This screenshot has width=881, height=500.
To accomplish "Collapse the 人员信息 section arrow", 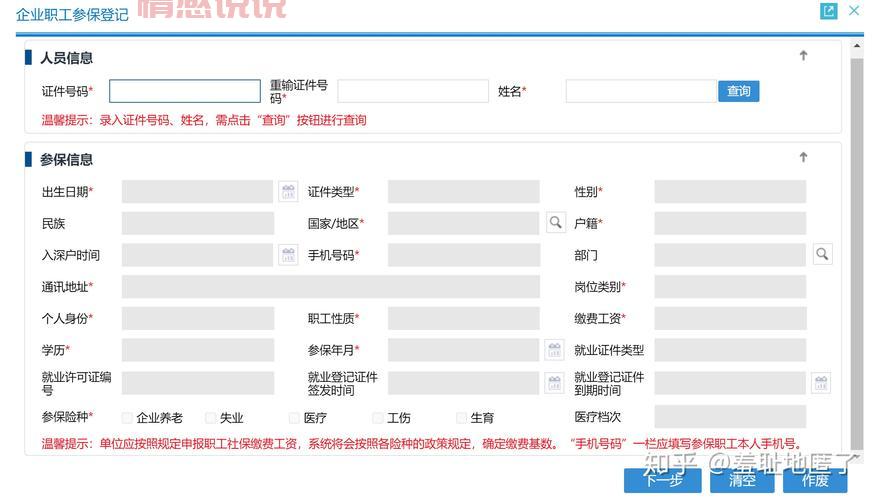I will 803,55.
